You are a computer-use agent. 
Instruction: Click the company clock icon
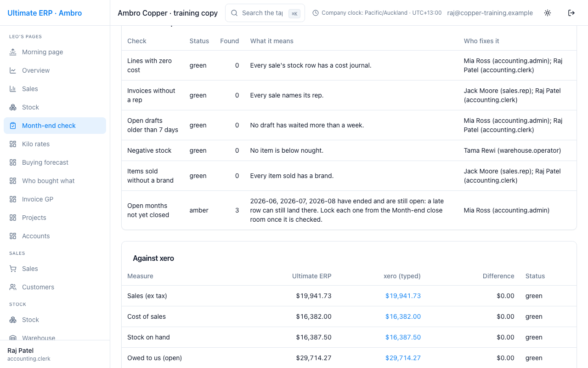[x=316, y=13]
